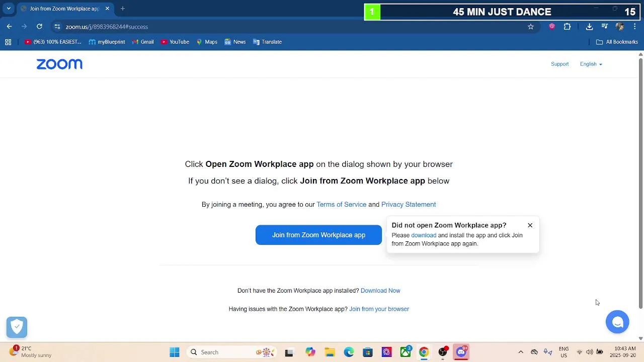Viewport: 644px width, 362px height.
Task: Open the Gmail bookmark
Action: point(143,42)
